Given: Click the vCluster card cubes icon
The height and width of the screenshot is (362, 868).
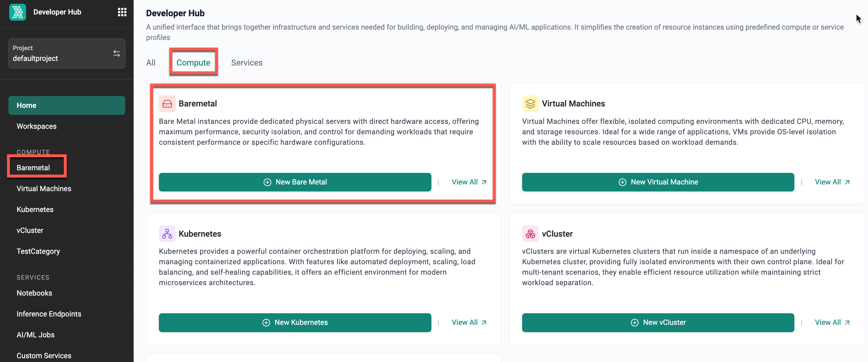Looking at the screenshot, I should click(530, 234).
